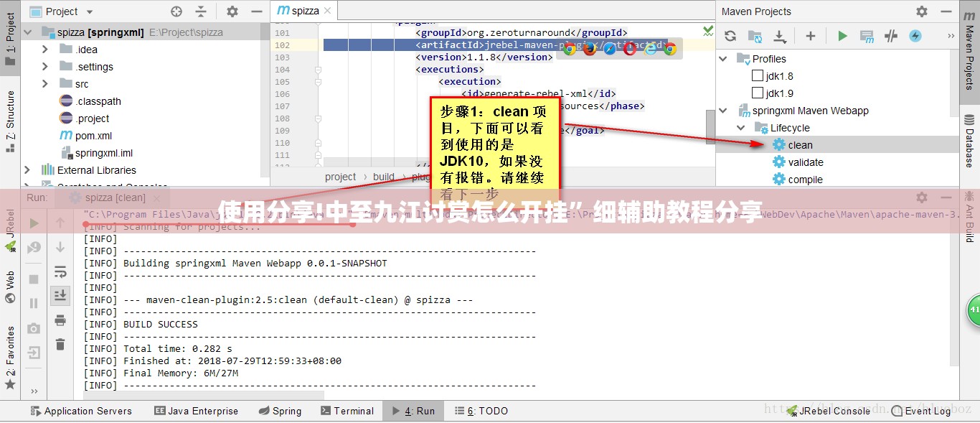Toggle Skip Tests mode lightning icon
Screen dimensions: 980x423
(x=915, y=36)
